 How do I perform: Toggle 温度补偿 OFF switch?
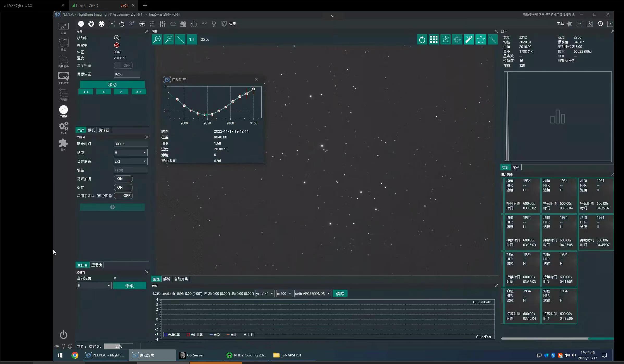(x=123, y=65)
